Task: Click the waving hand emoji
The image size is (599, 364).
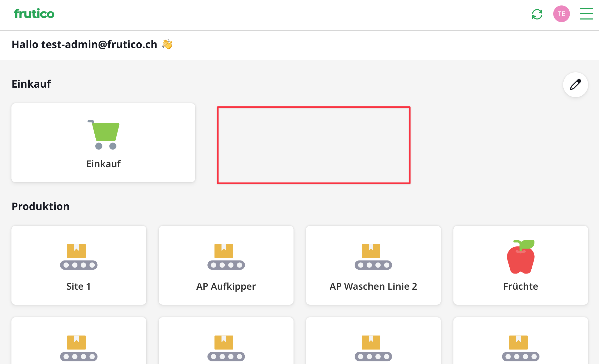Action: coord(167,44)
